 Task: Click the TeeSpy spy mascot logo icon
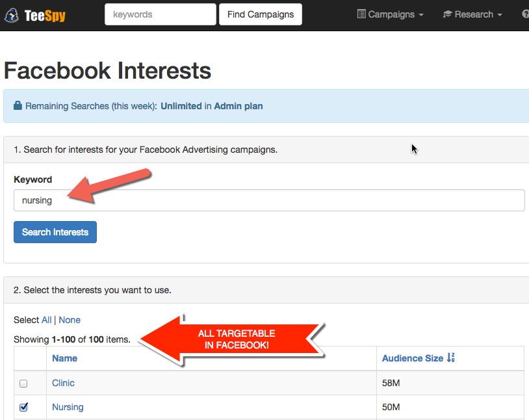pyautogui.click(x=12, y=15)
